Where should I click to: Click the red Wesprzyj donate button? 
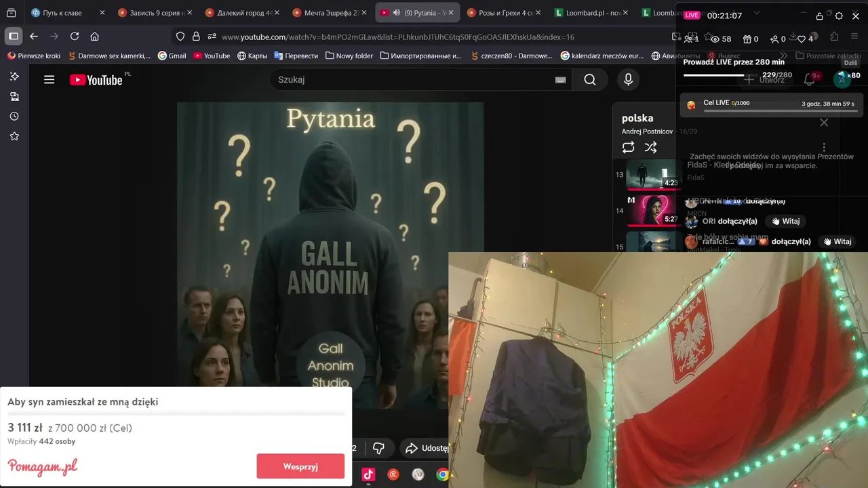coord(300,466)
